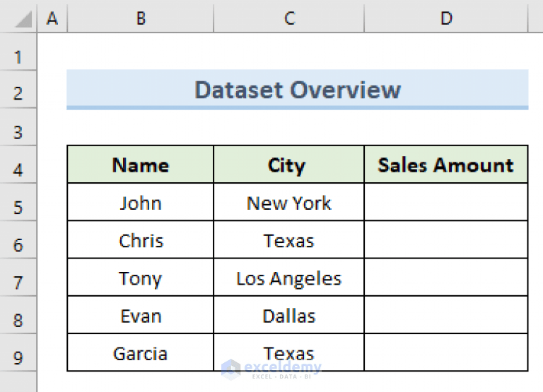The image size is (543, 392).
Task: Select the Texas cell in Garcia's row
Action: pyautogui.click(x=289, y=353)
